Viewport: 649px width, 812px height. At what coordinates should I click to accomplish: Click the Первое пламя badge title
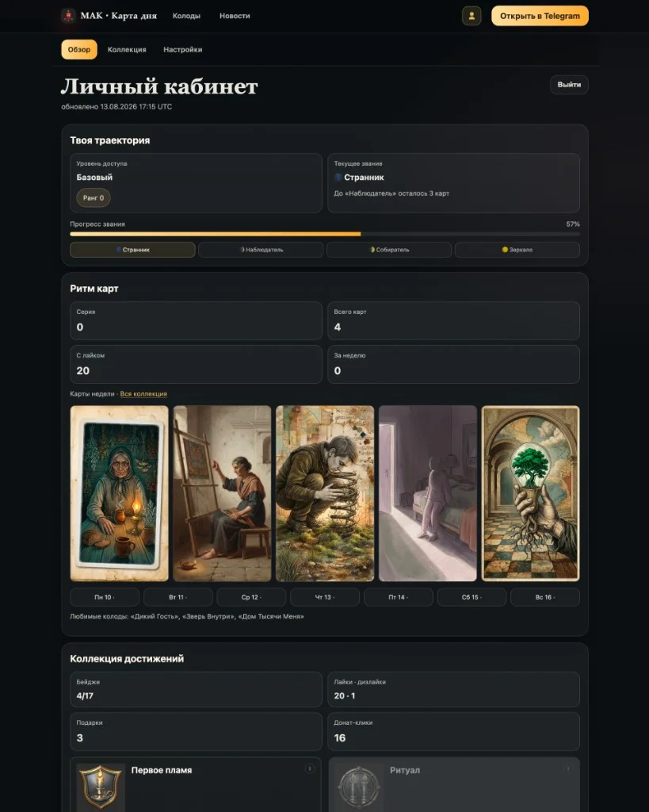tap(162, 771)
